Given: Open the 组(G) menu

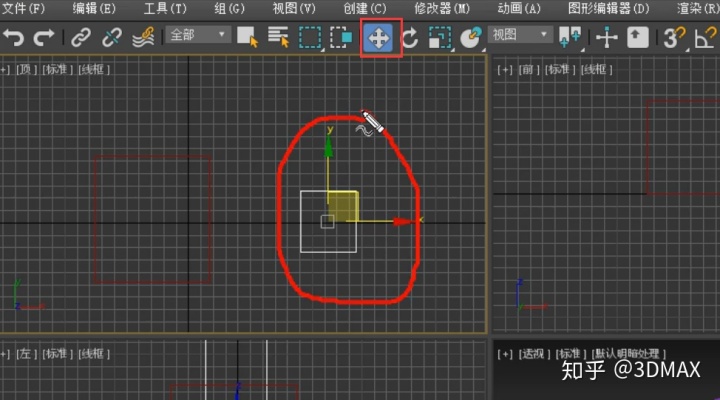Looking at the screenshot, I should (x=230, y=8).
